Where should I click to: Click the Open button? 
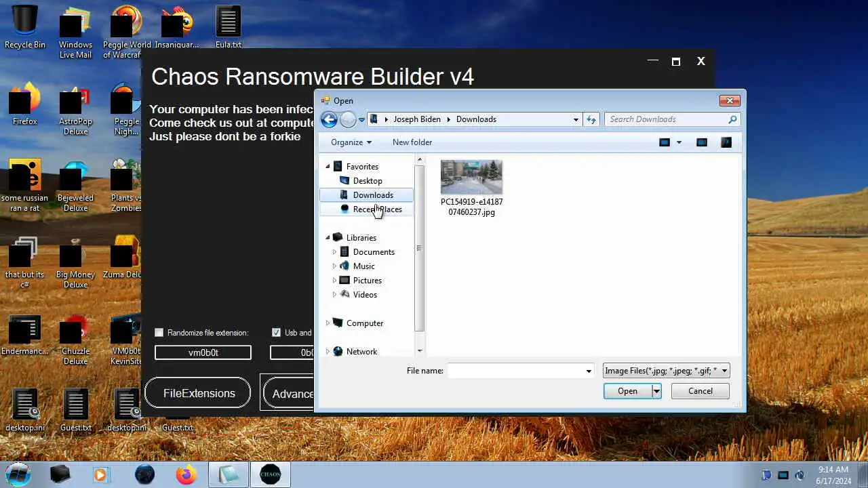(627, 391)
